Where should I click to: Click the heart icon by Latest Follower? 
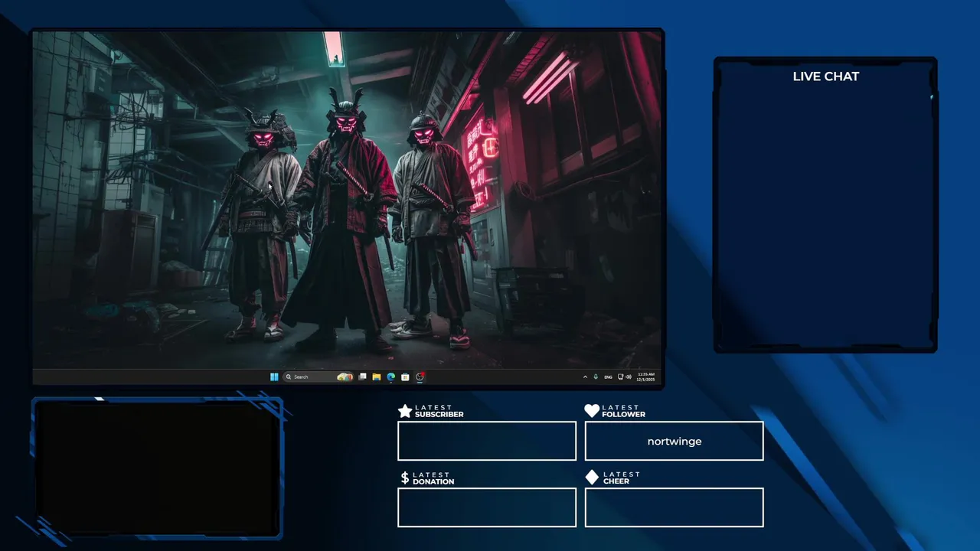click(592, 411)
